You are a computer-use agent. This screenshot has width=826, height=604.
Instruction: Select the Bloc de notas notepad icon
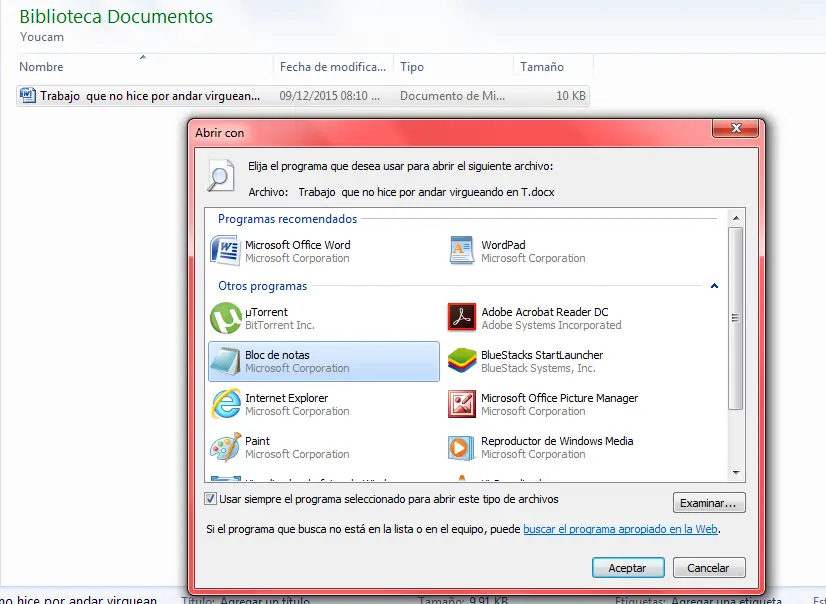[x=225, y=361]
